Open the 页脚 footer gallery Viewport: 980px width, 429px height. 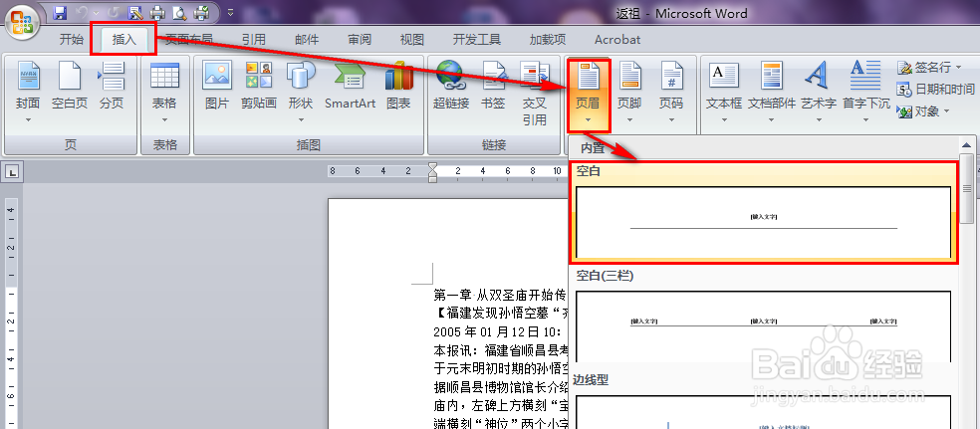[629, 94]
